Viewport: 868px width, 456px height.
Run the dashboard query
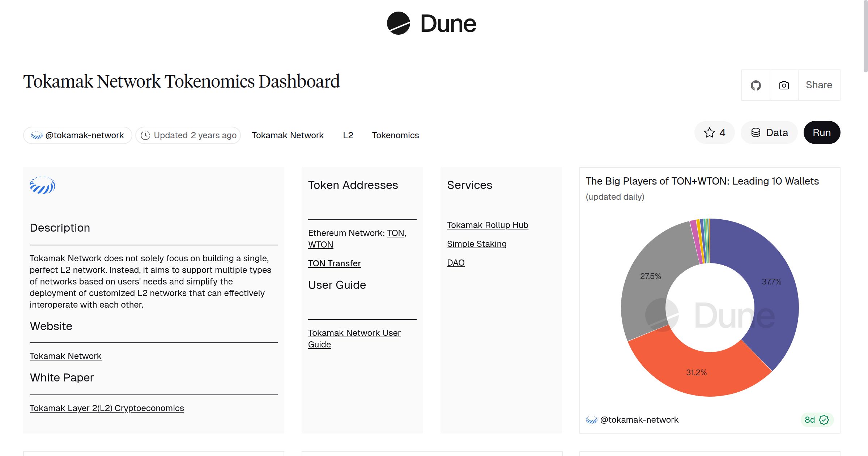pyautogui.click(x=822, y=132)
